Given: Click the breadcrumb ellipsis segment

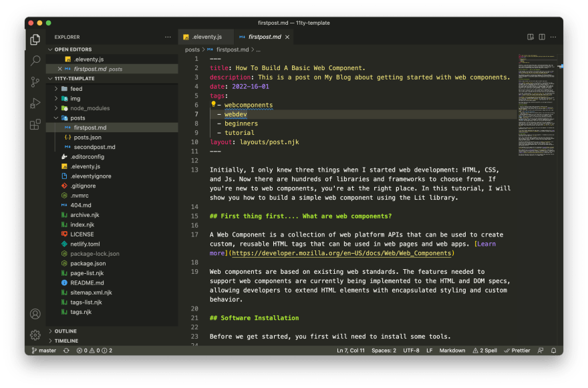Looking at the screenshot, I should (258, 49).
